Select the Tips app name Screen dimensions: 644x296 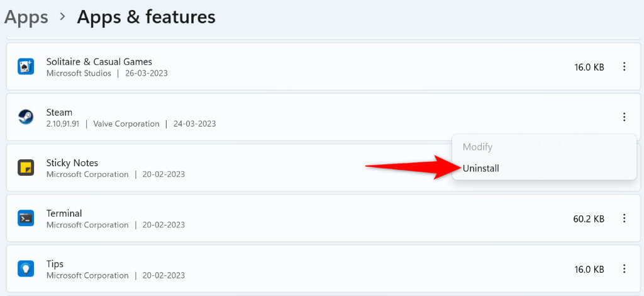(55, 263)
